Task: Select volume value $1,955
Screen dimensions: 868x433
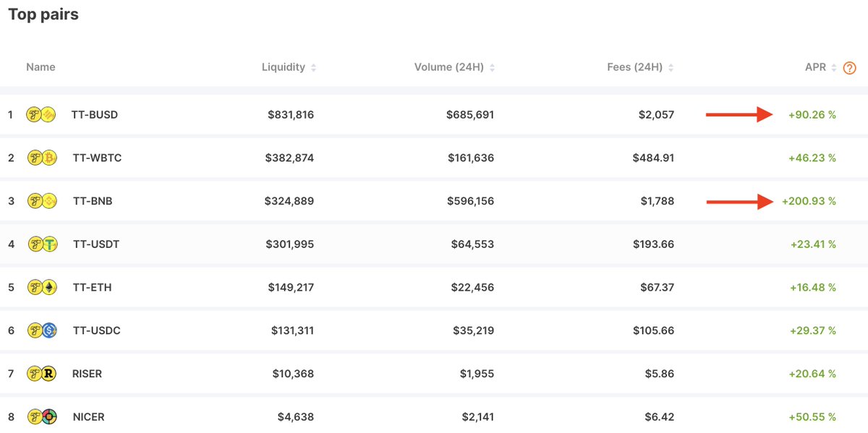Action: point(477,374)
